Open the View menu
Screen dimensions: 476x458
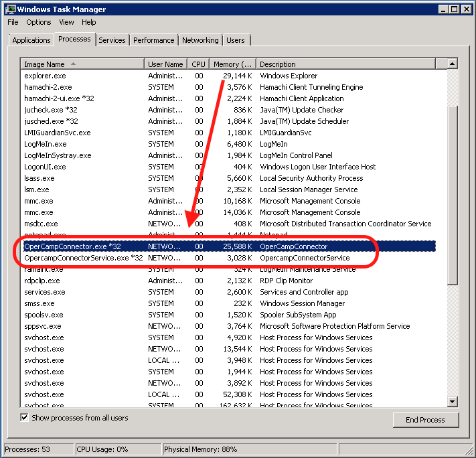pos(66,22)
